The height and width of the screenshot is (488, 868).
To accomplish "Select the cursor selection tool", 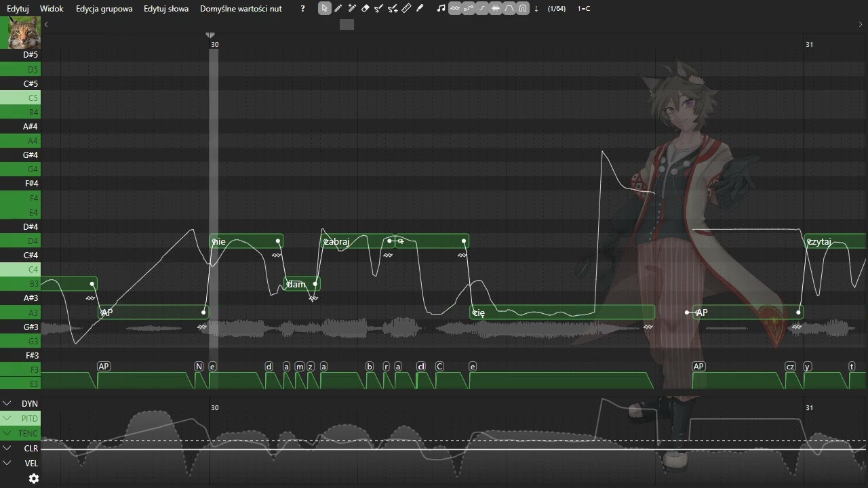I will [x=325, y=8].
